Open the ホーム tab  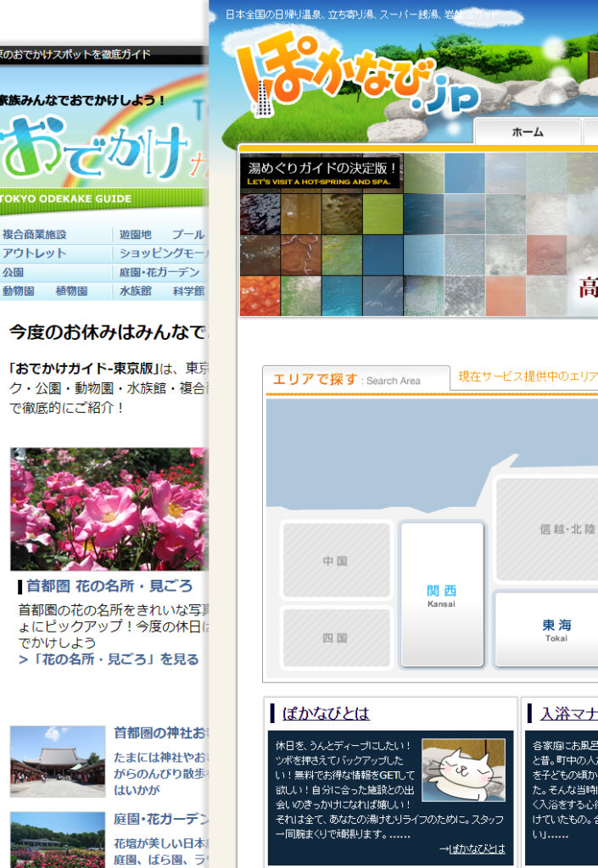click(527, 132)
